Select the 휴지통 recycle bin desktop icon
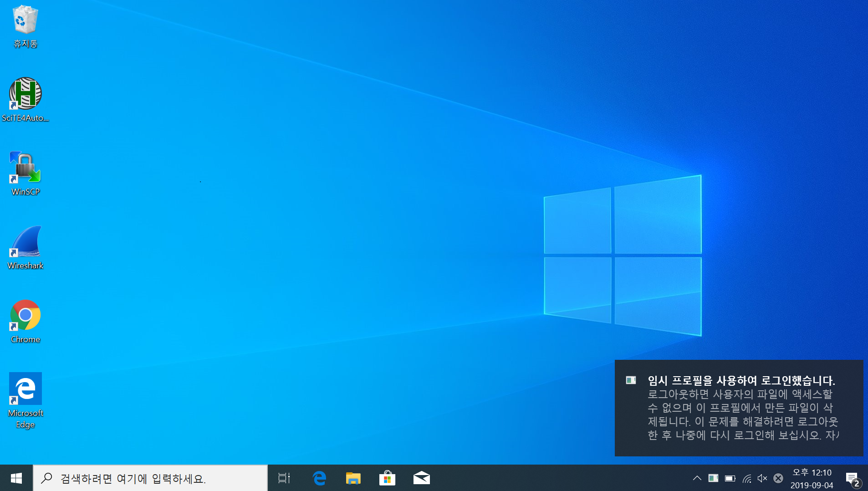 point(26,26)
